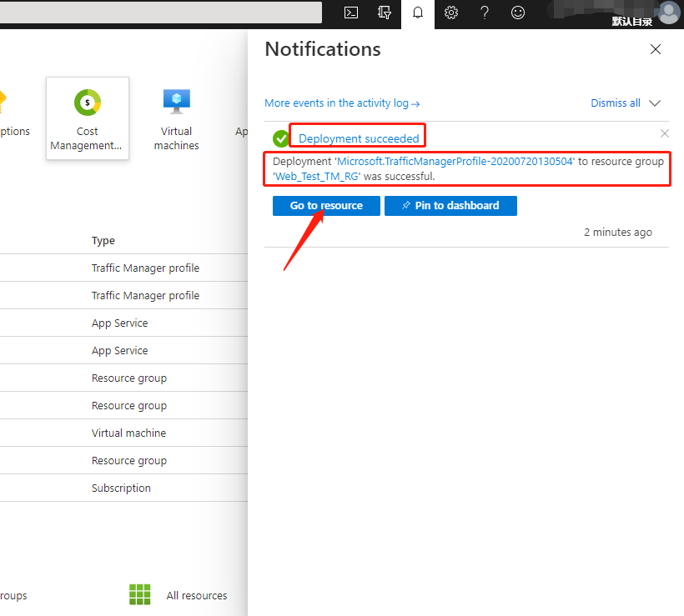The height and width of the screenshot is (616, 684).
Task: Select the first App Service row
Action: (123, 323)
